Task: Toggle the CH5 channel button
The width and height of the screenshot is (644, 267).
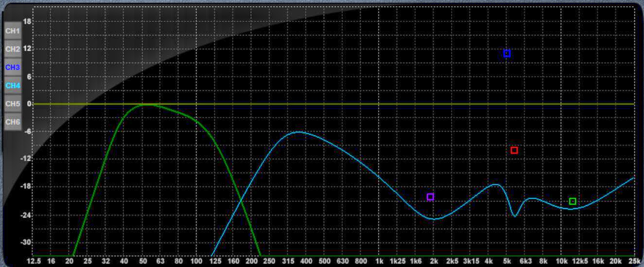Action: click(x=13, y=103)
